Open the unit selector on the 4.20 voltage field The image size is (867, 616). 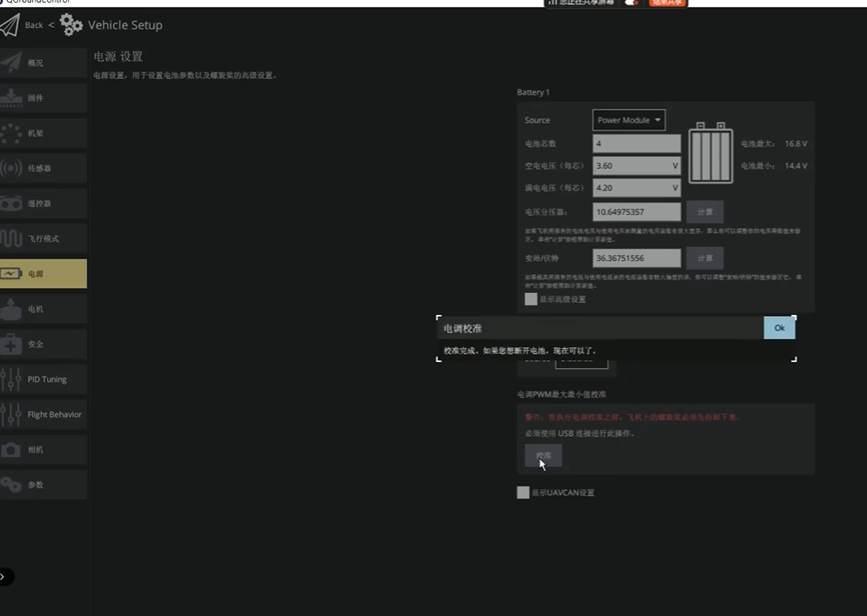pyautogui.click(x=675, y=188)
